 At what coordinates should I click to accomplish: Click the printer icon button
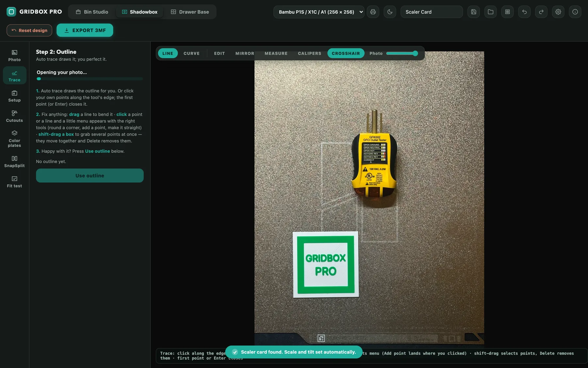pos(373,12)
